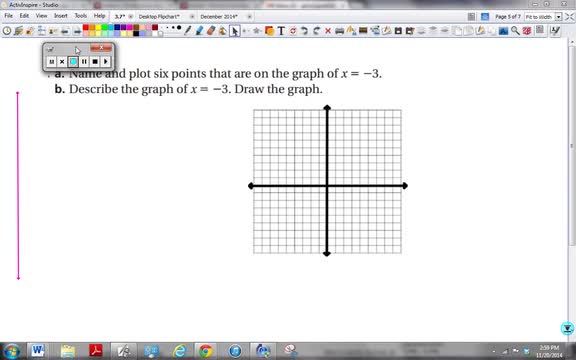Select the Eraser tool

210,30
